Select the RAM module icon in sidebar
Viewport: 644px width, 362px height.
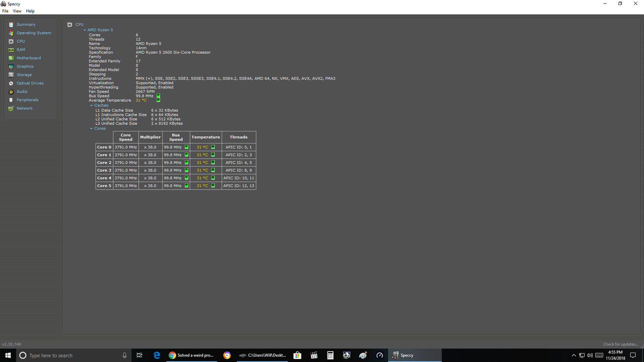(11, 50)
